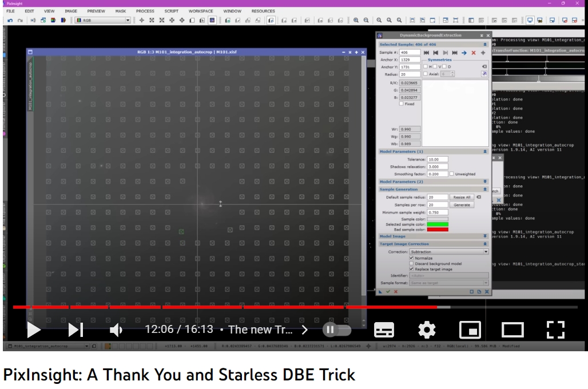Open DBE documentation browser icon
The image size is (588, 389).
479,292
